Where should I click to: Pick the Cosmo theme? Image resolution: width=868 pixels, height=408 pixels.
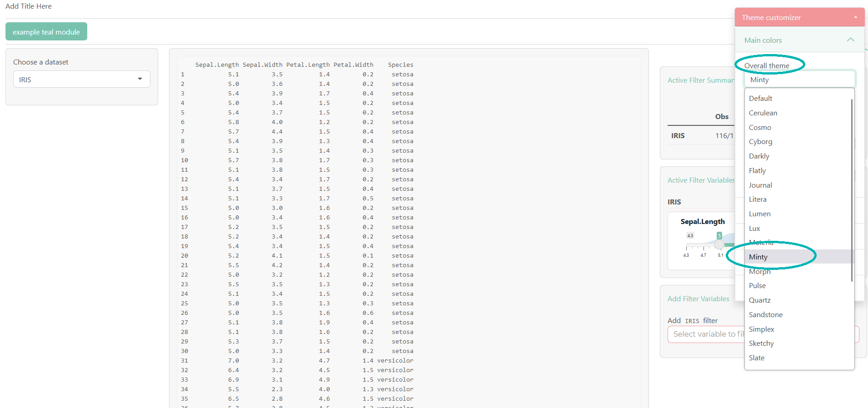[x=760, y=128]
